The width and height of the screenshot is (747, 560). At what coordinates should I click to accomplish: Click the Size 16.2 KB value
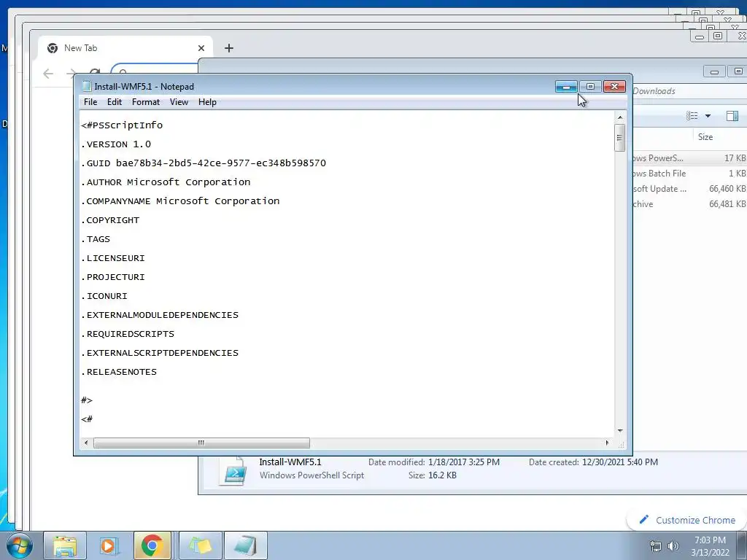click(x=442, y=475)
